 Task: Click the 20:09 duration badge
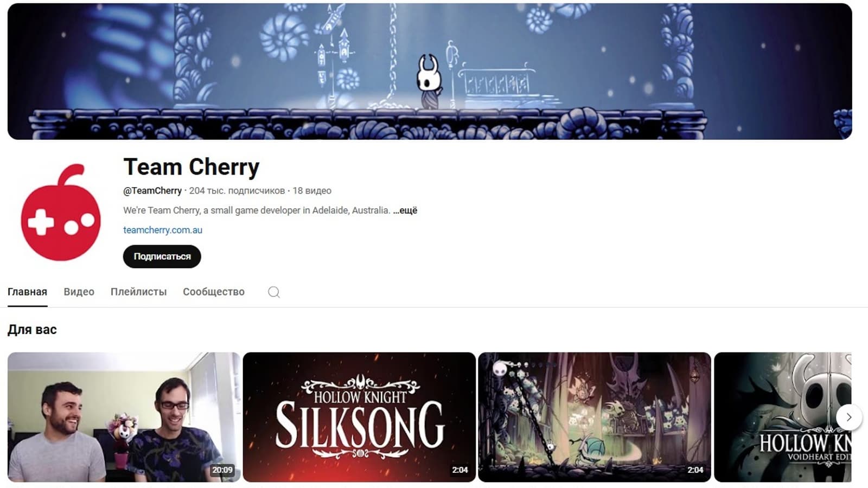coord(222,470)
